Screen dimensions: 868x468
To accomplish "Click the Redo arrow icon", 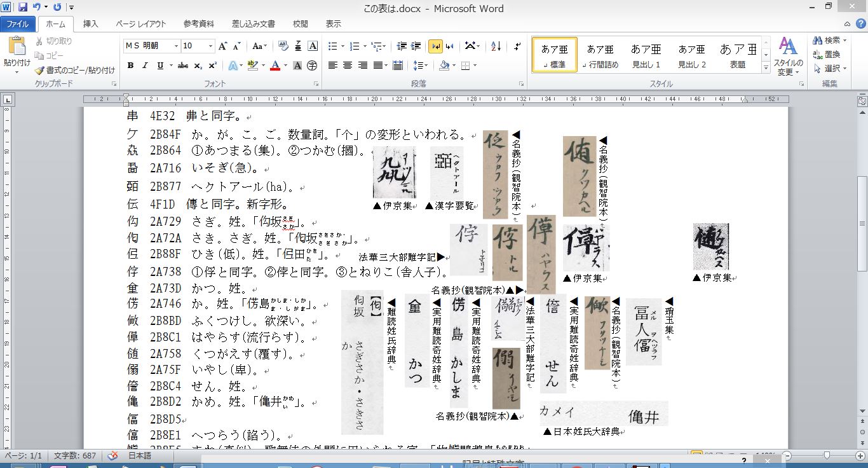I will 58,8.
